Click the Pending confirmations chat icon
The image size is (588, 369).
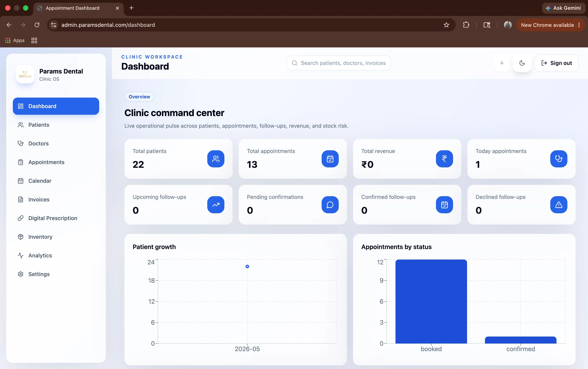click(330, 205)
